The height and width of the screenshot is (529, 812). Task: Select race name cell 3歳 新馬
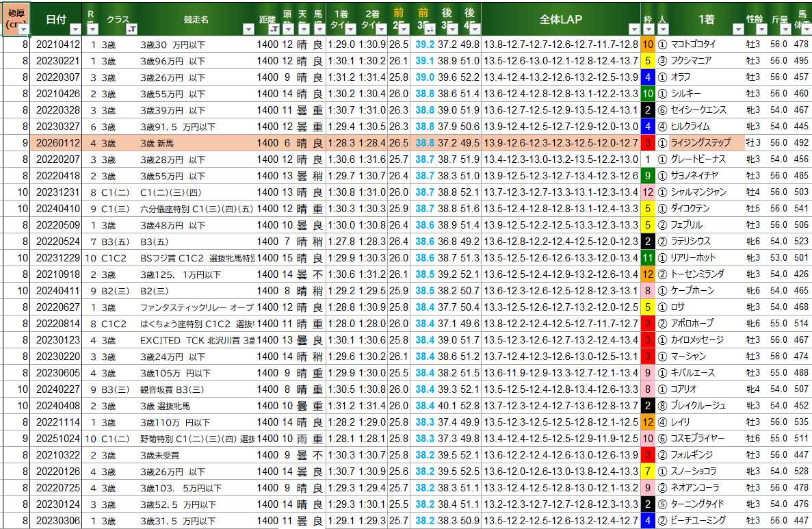coord(196,143)
